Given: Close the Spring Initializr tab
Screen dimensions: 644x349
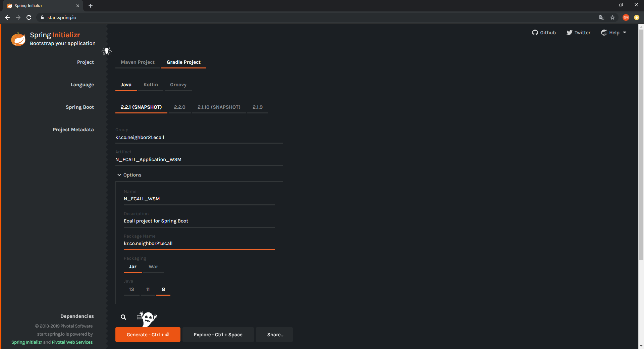Looking at the screenshot, I should (78, 6).
